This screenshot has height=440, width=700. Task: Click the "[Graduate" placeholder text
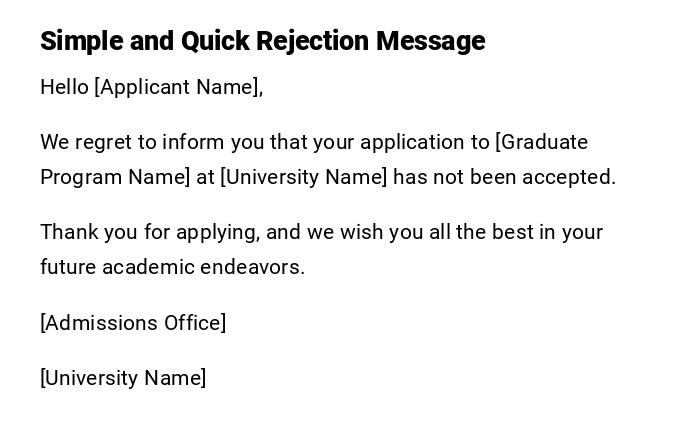542,142
